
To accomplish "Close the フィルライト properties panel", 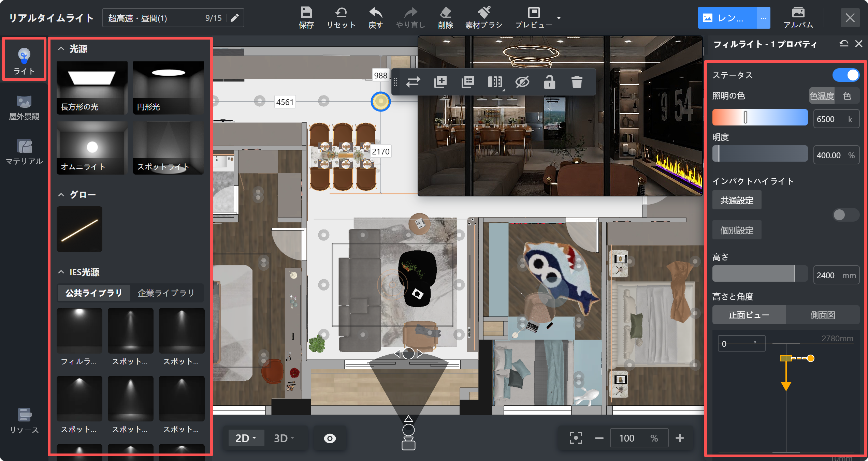I will [859, 44].
